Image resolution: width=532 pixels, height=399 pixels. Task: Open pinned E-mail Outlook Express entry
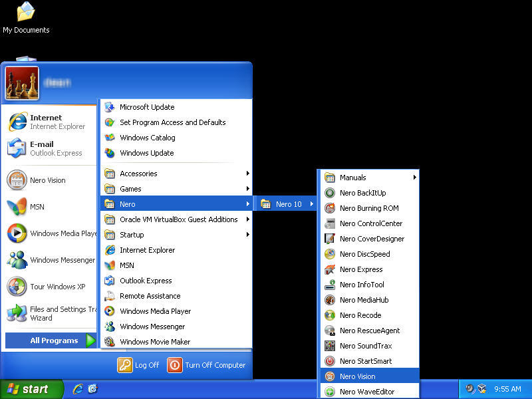click(x=49, y=148)
